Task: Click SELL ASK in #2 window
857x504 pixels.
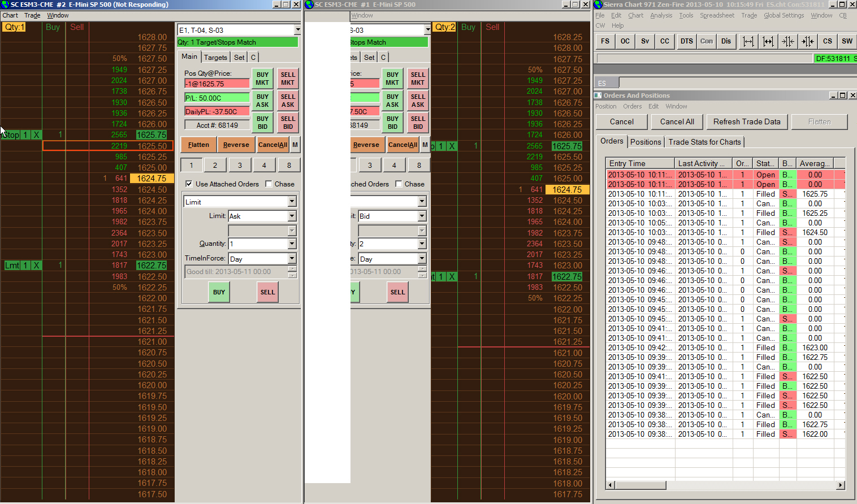Action: (x=288, y=101)
